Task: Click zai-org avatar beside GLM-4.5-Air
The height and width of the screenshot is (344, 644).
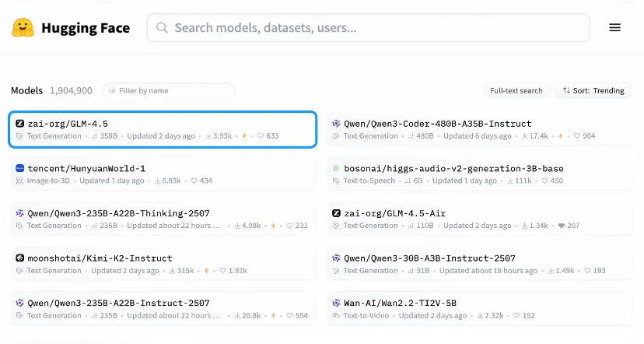Action: [x=336, y=213]
